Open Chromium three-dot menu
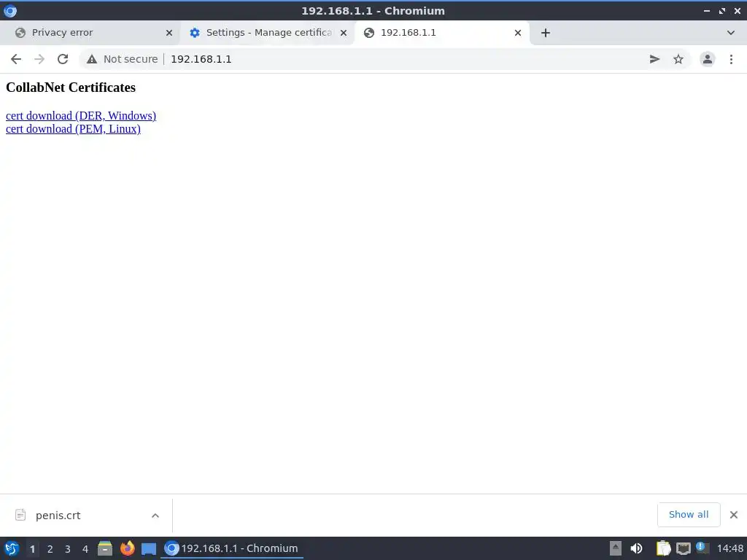 731,59
